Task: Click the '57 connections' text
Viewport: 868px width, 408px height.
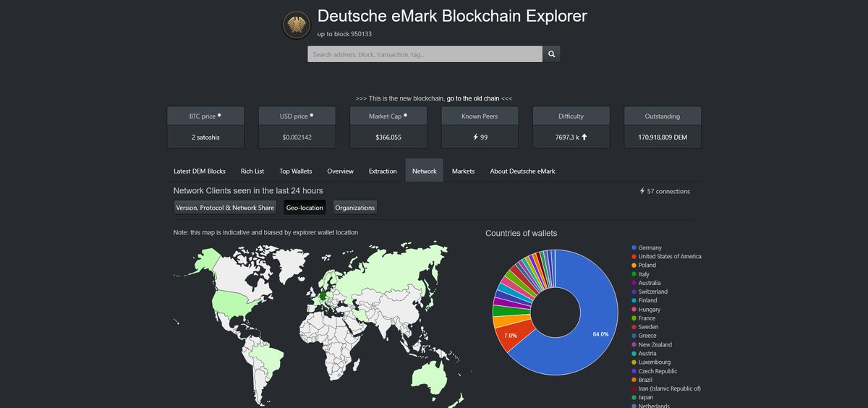Action: (668, 191)
